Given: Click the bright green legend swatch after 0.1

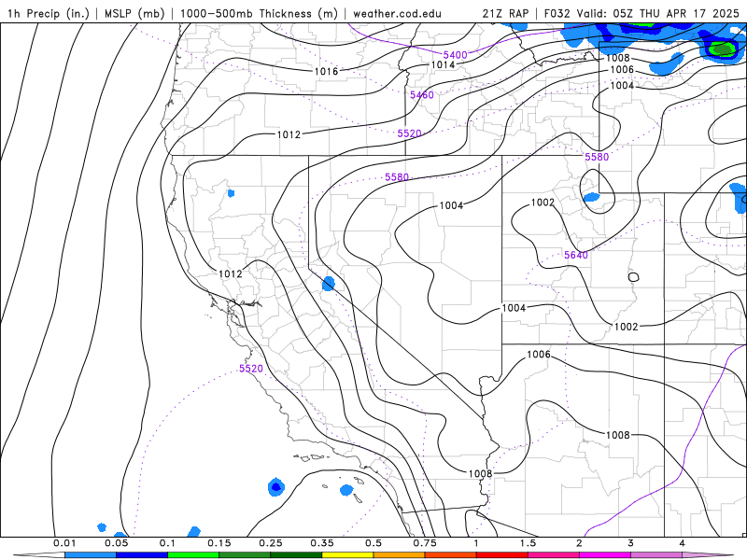Looking at the screenshot, I should [193, 555].
